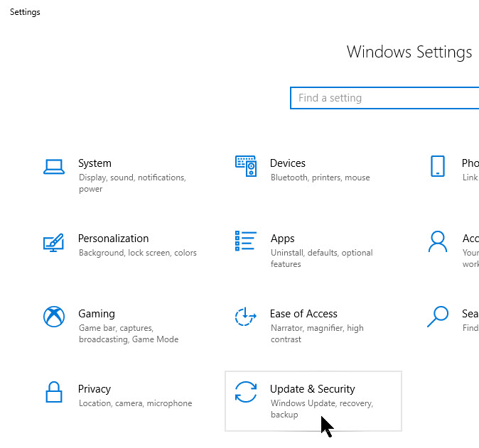The image size is (479, 448).
Task: Click the Apps list icon
Action: point(246,242)
